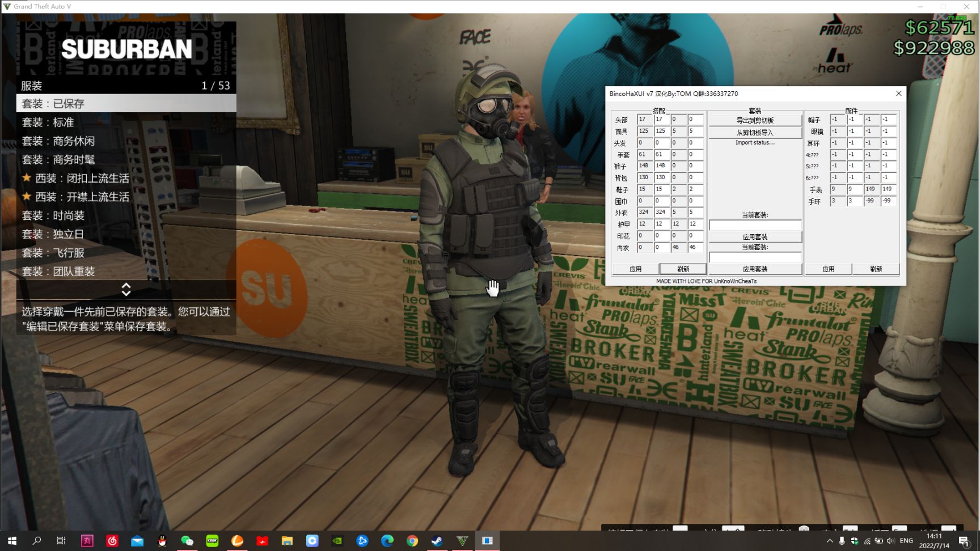Screen dimensions: 980x551
Task: Select menu item 套装：时尚装
Action: (126, 215)
